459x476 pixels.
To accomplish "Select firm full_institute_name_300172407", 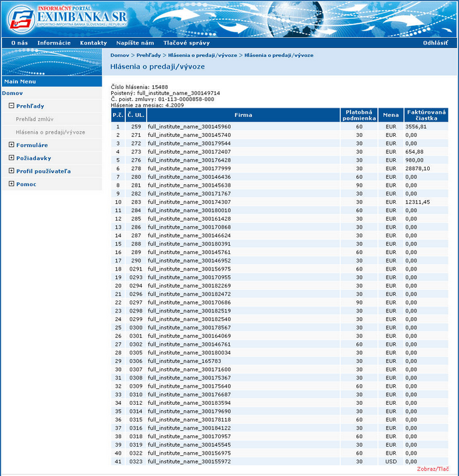I will [189, 152].
